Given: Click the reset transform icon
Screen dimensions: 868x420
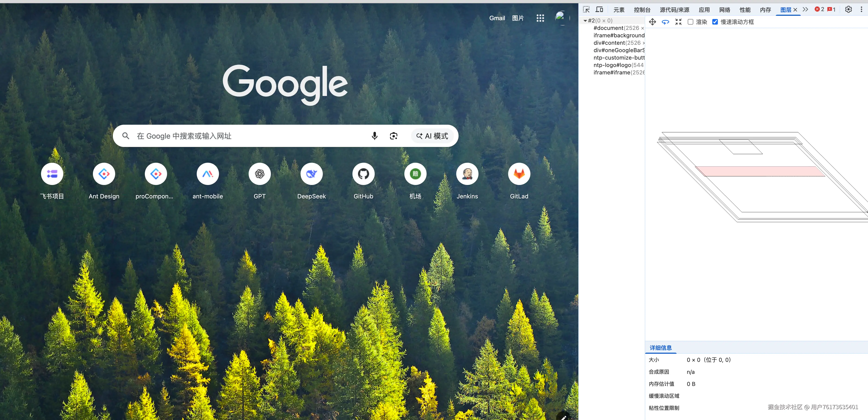Looking at the screenshot, I should click(x=678, y=22).
